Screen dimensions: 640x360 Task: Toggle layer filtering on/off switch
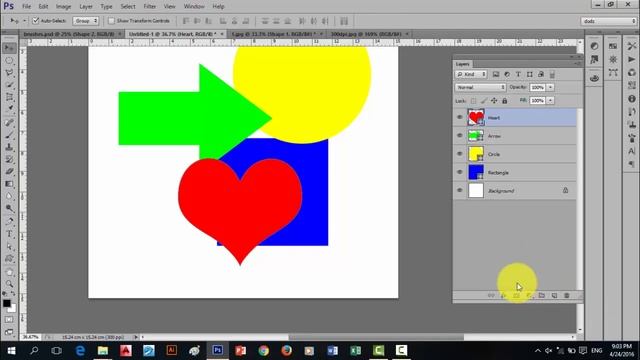552,74
